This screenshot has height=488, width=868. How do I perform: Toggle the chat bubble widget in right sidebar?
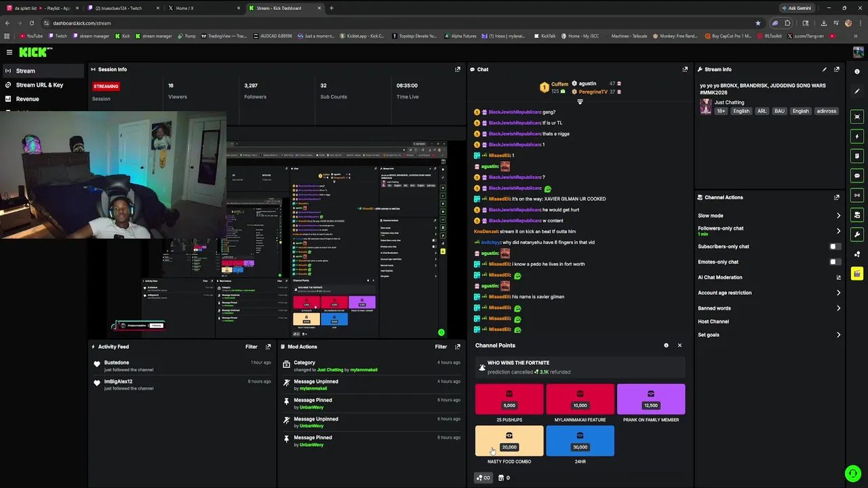point(857,176)
